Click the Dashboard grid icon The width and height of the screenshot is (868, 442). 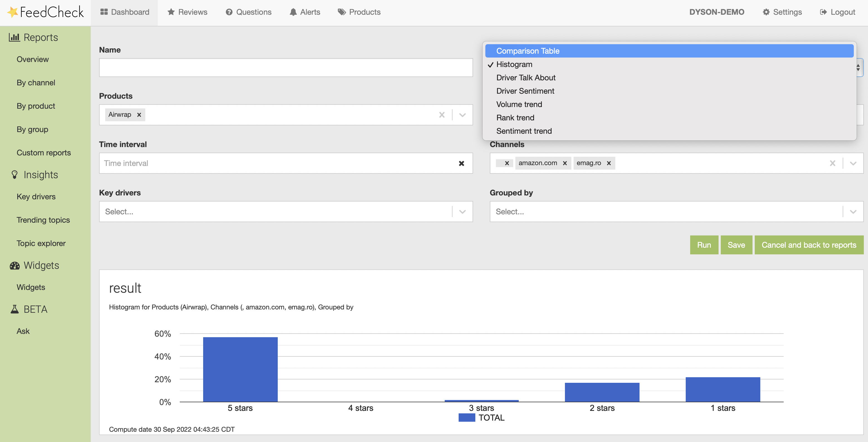tap(104, 12)
